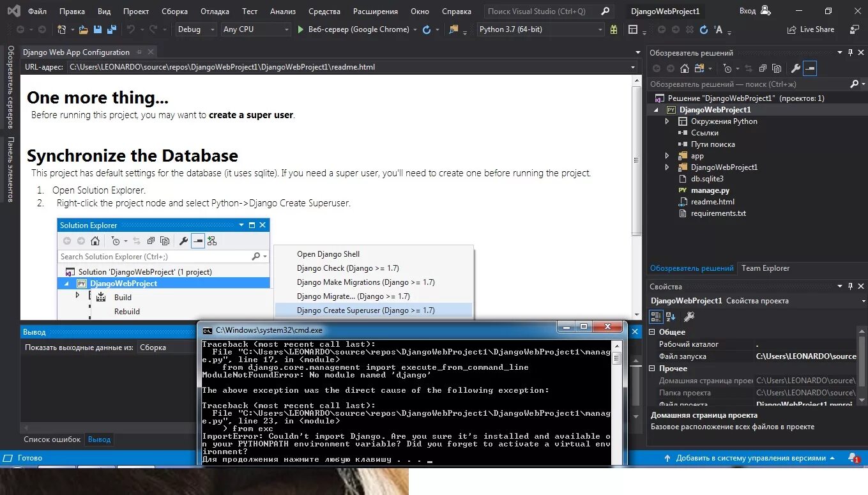Pin the Свойства panel with auto-hide pin

tap(849, 286)
